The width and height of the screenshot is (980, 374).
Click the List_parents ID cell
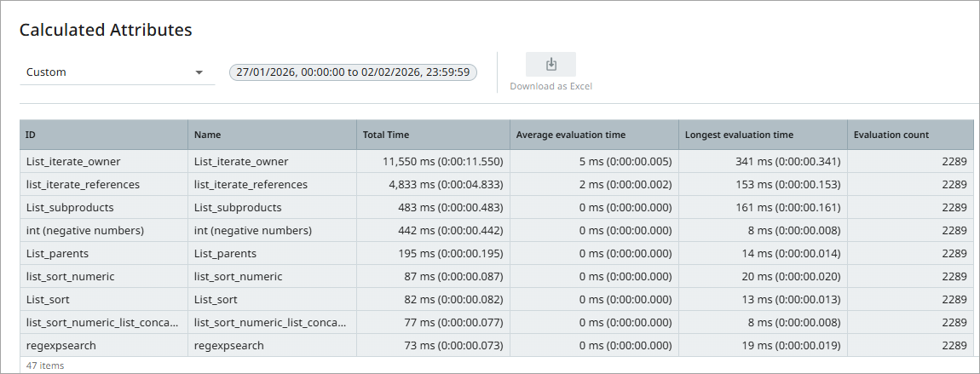click(x=57, y=253)
